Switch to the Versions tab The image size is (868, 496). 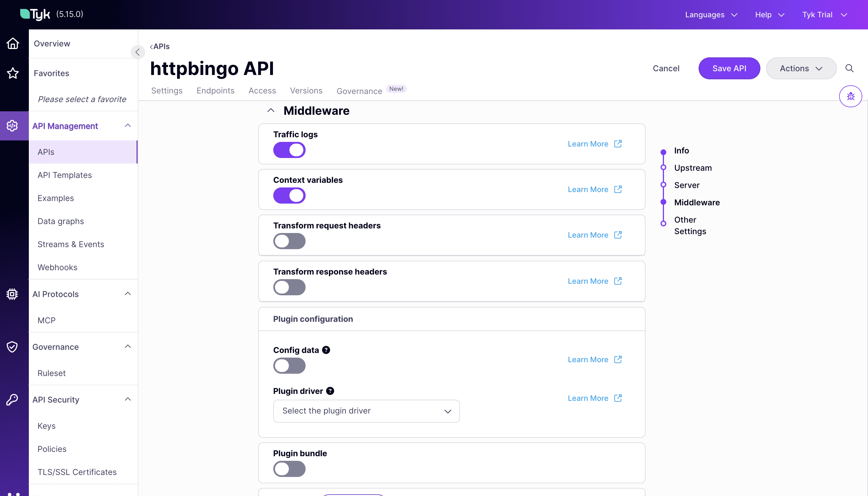306,91
